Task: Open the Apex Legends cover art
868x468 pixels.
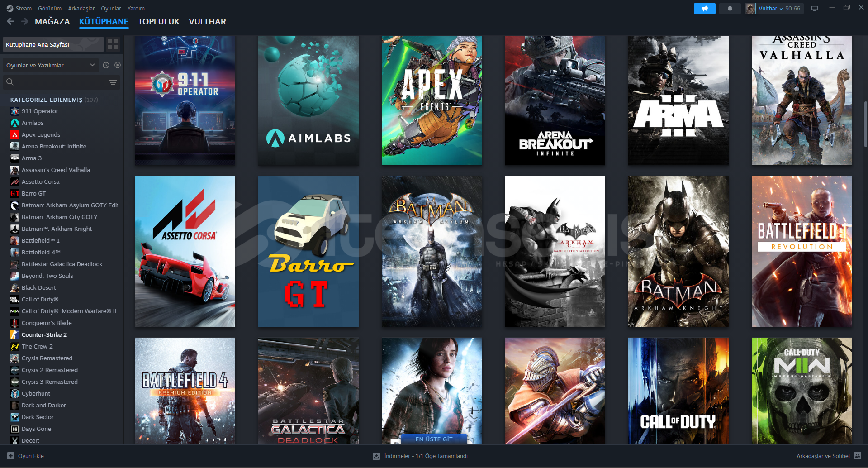Action: [x=432, y=100]
